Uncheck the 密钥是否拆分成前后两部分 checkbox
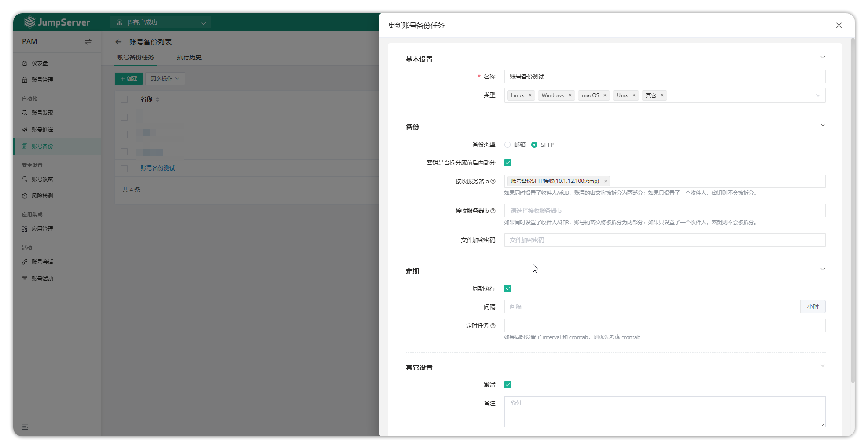 [x=508, y=163]
